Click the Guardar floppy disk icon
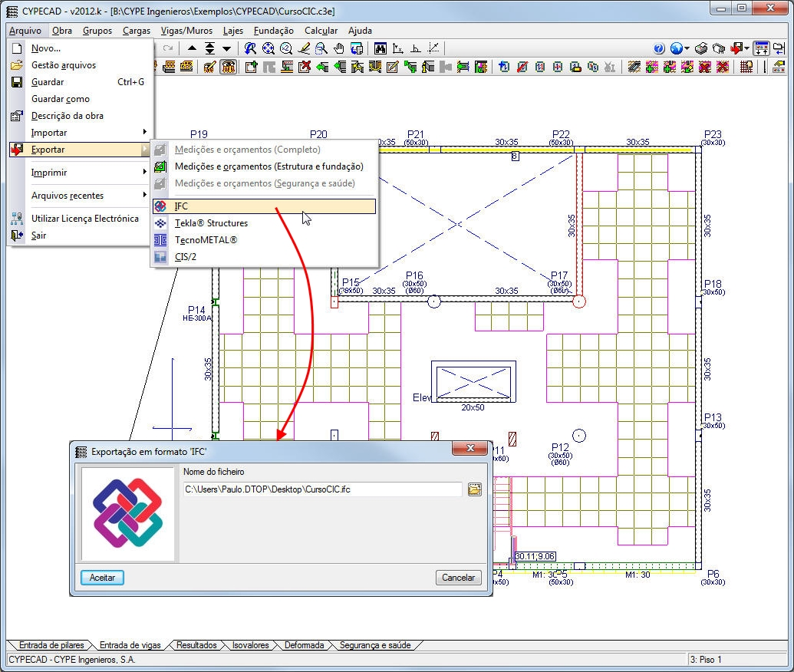The height and width of the screenshot is (672, 794). (17, 81)
